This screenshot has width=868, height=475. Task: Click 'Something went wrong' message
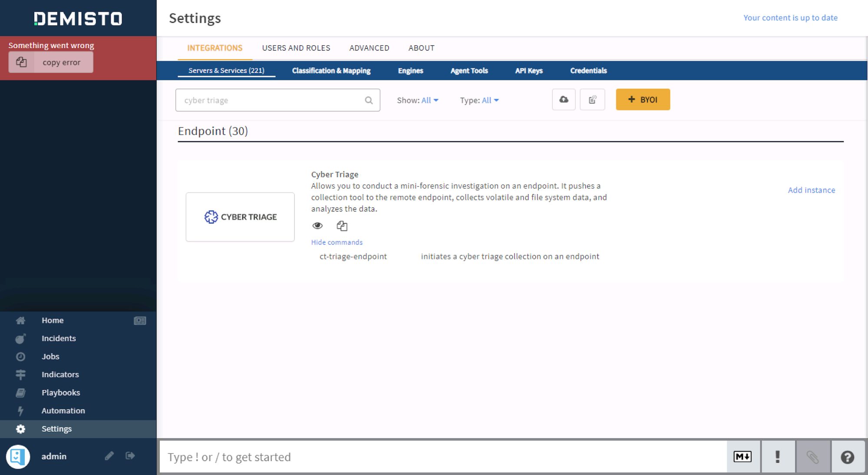coord(51,45)
